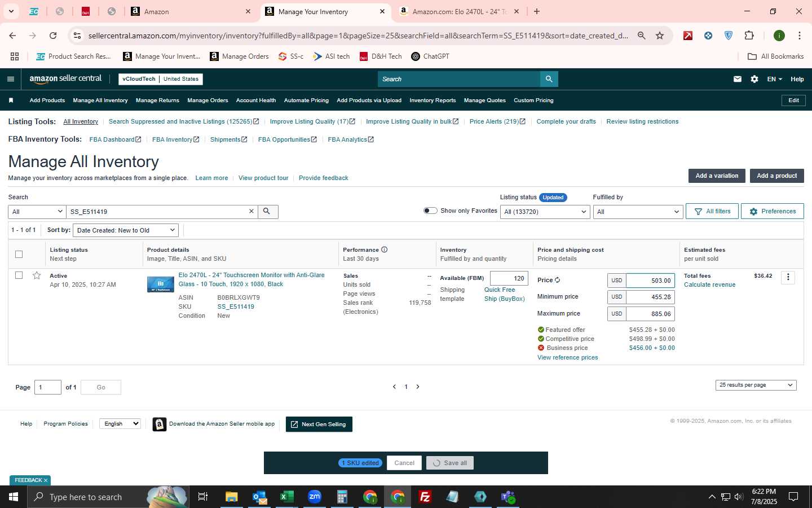Click the zoom magnifier in address bar

641,36
